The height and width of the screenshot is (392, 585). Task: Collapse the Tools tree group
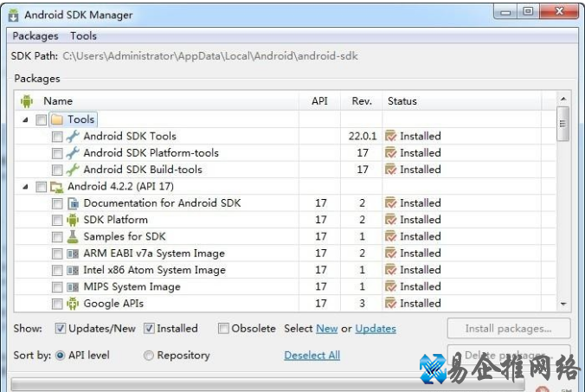[x=25, y=119]
